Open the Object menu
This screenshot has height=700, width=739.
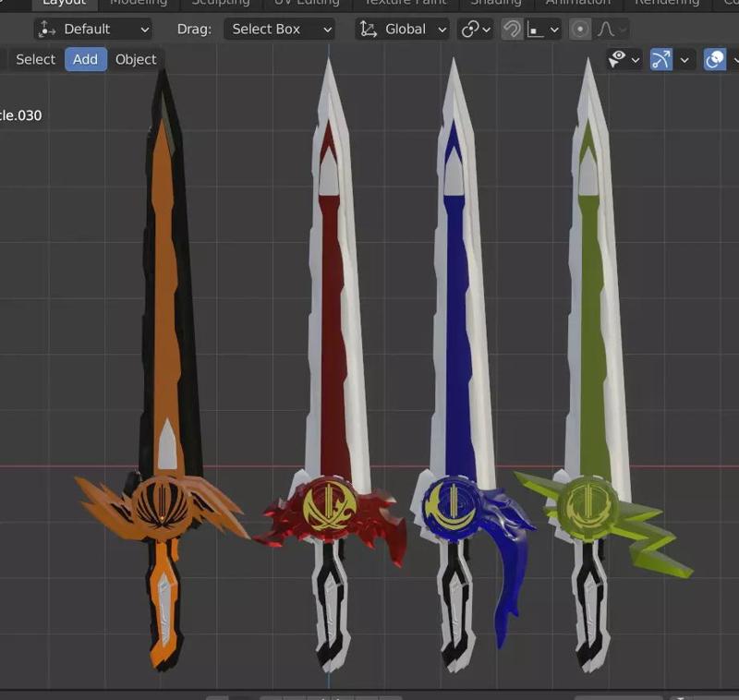click(136, 59)
